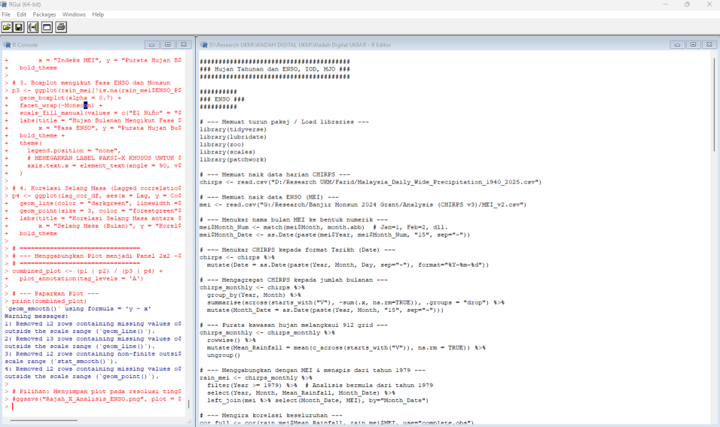This screenshot has height=427, width=720.
Task: Click the 'rowwise() %>%' line
Action: click(231, 340)
